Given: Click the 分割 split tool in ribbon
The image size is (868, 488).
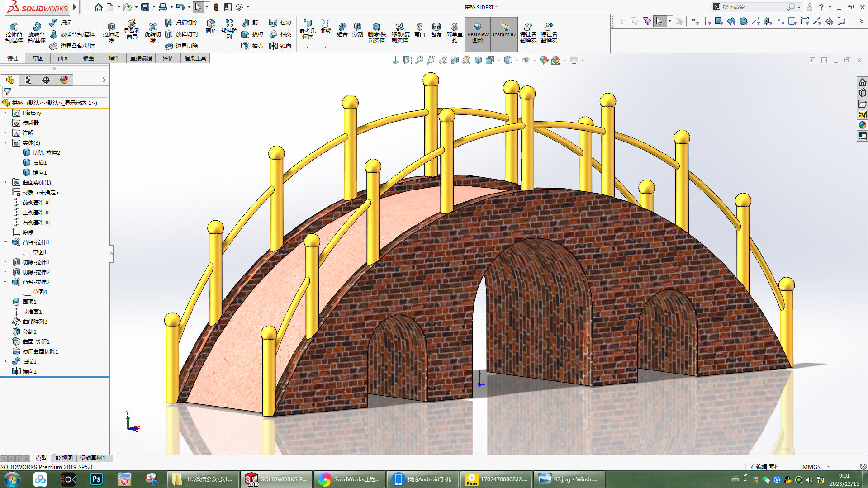Looking at the screenshot, I should [357, 29].
